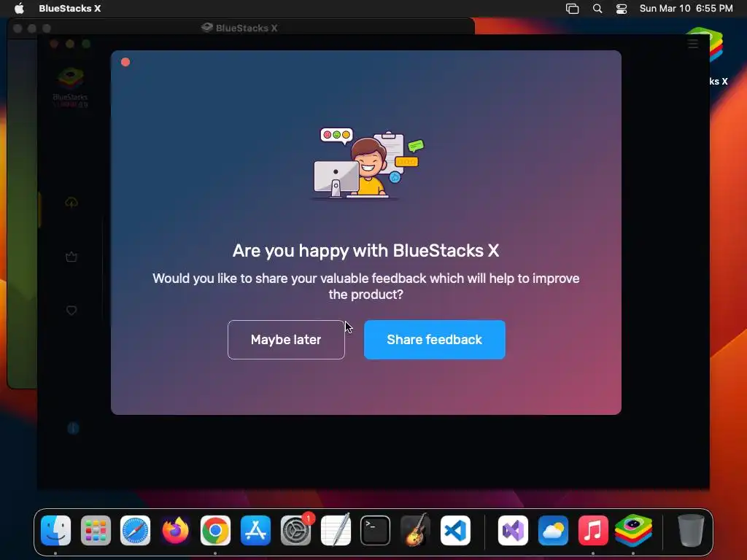Viewport: 747px width, 560px height.
Task: Open the BlueStacks X hamburger menu
Action: click(x=693, y=44)
